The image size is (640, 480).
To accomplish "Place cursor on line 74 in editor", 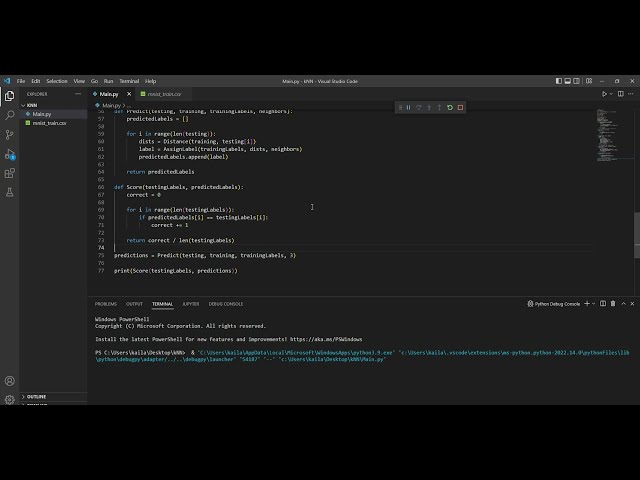I will [351, 248].
